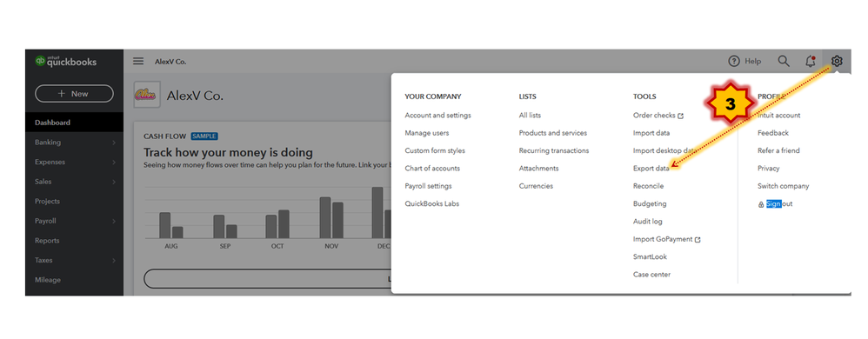Click the QuickBooks logo

[65, 62]
